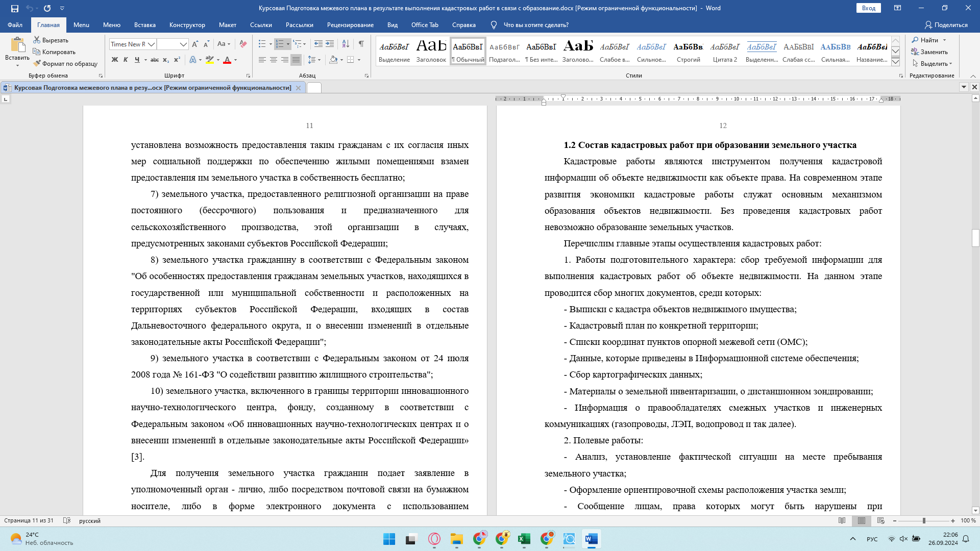Expand the Styles gallery with More arrow
The height and width of the screenshot is (551, 980).
point(895,62)
